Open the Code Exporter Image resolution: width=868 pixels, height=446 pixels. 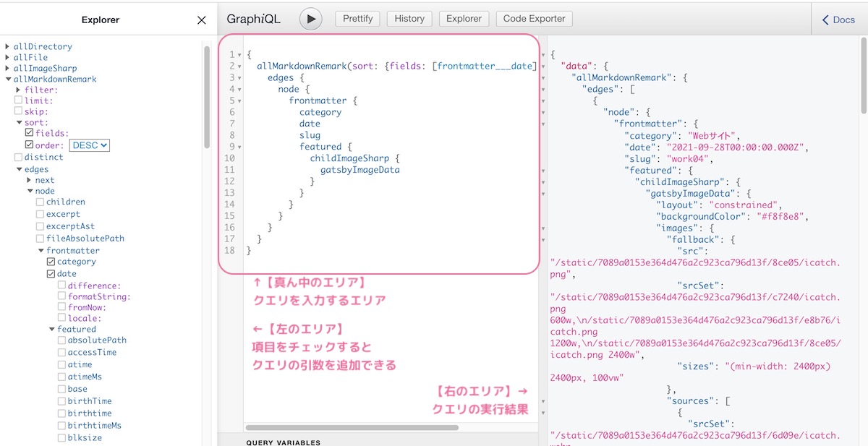click(535, 19)
